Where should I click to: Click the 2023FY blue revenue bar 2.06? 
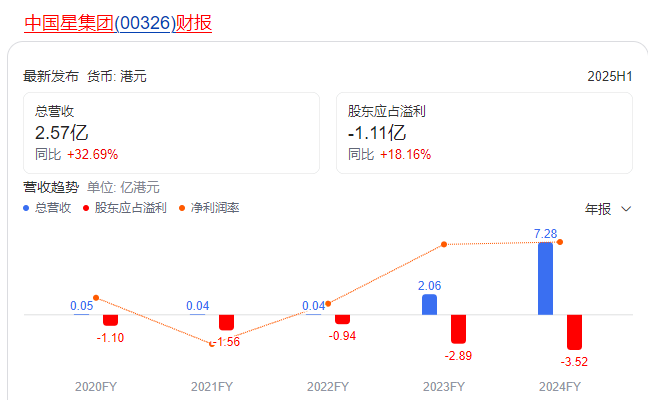tap(429, 304)
